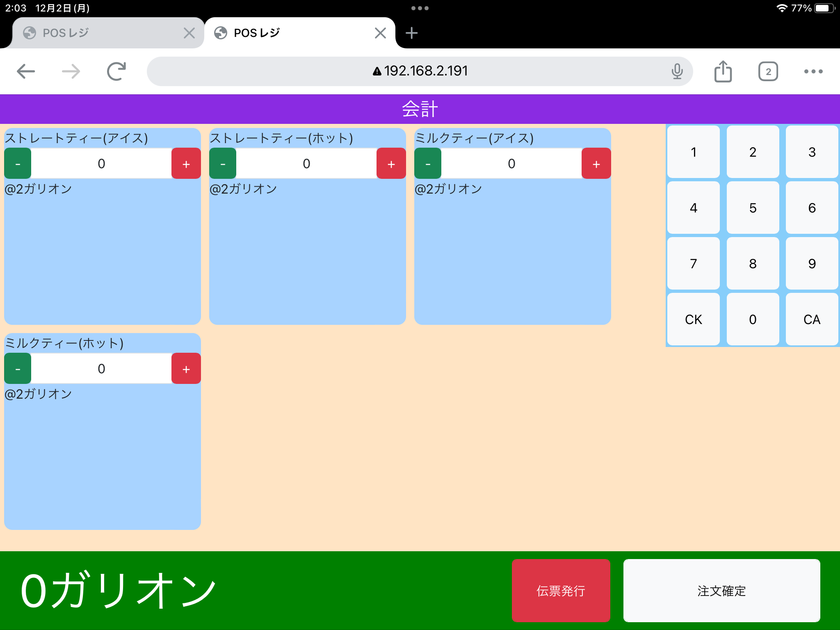Click the microphone icon in the address bar
Screen dimensions: 840x630
tap(677, 71)
